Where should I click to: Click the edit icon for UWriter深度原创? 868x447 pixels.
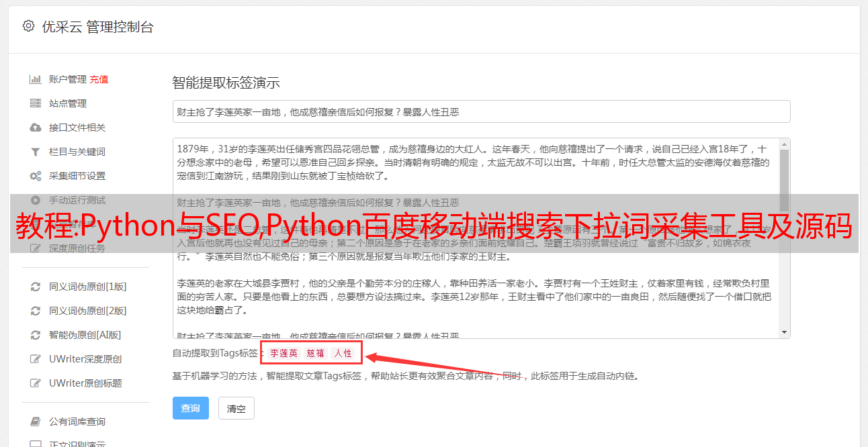tap(36, 359)
